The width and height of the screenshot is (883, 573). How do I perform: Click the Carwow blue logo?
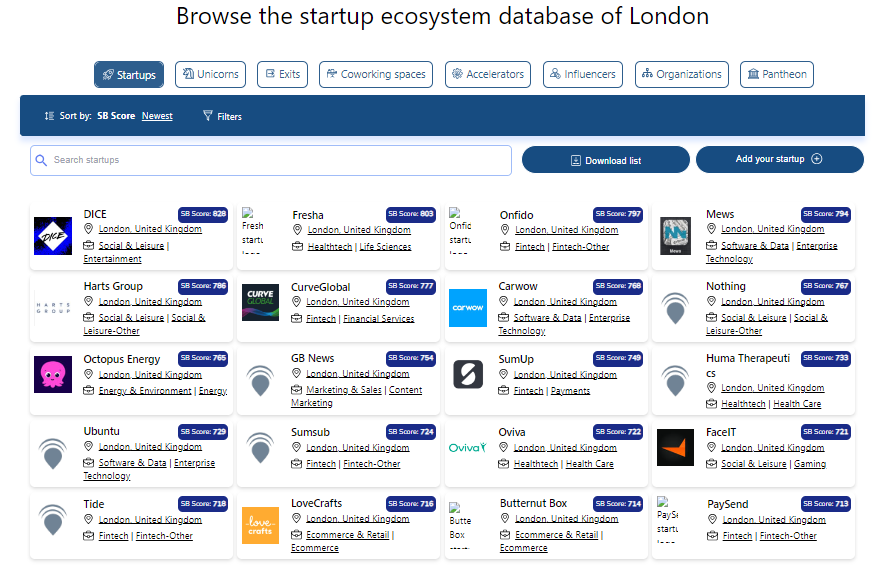pos(467,307)
